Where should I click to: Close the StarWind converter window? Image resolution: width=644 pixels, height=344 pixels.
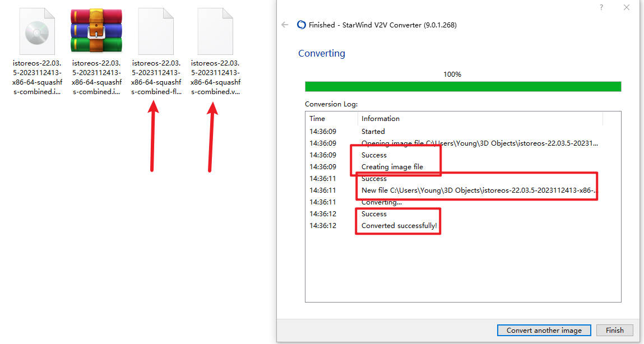pos(626,7)
